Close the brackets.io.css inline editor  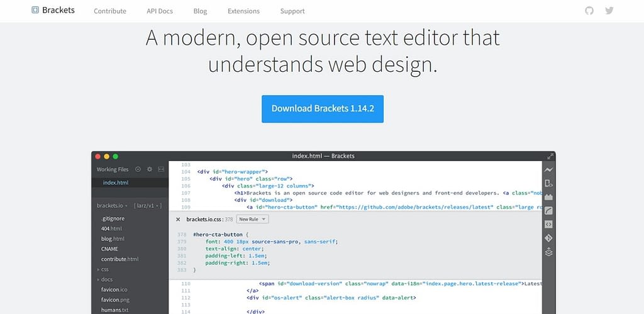pyautogui.click(x=178, y=220)
